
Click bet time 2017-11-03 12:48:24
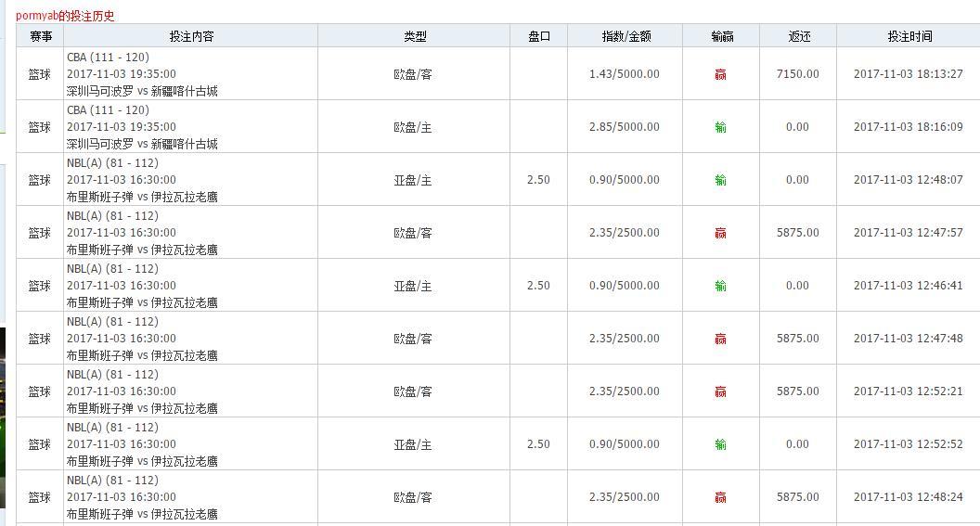click(x=909, y=497)
